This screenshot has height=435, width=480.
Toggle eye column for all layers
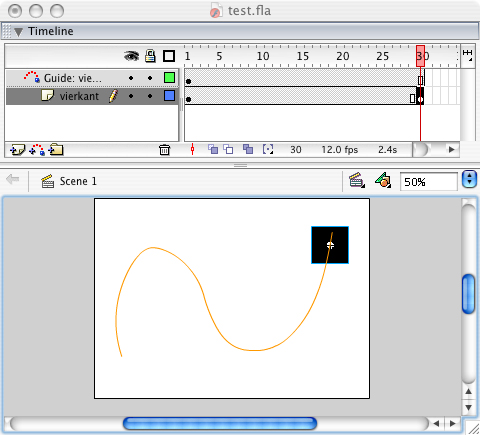131,56
